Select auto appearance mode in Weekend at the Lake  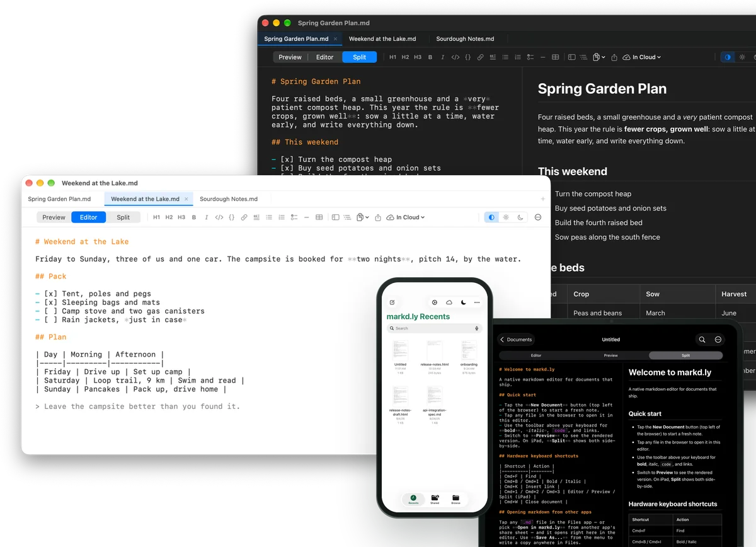coord(491,217)
